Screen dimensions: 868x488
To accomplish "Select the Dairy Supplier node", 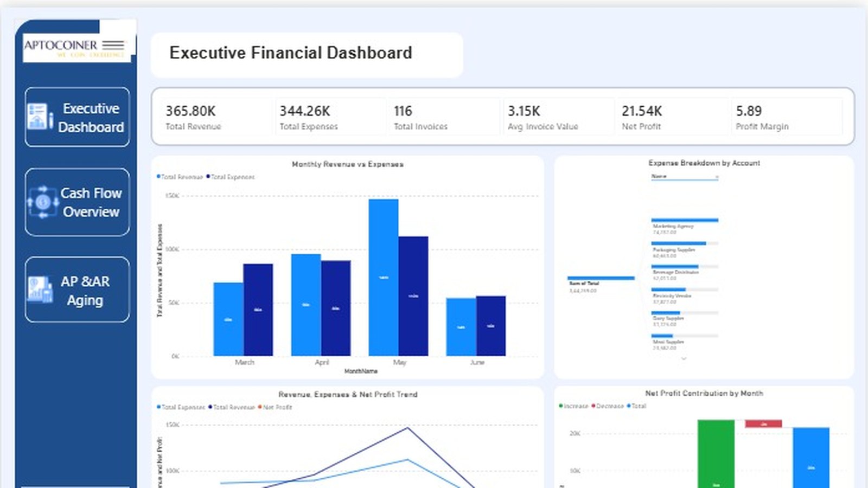I will pyautogui.click(x=685, y=319).
